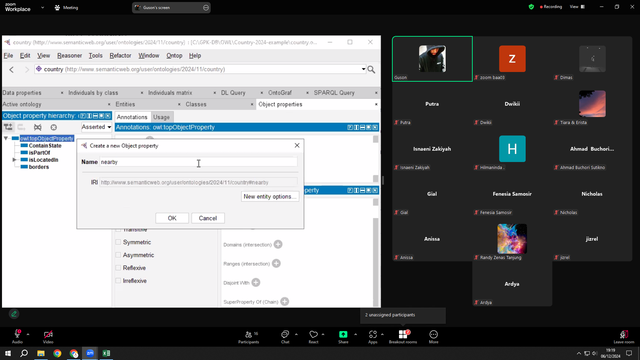Mute or unmute using Zoom Audio icon

18,336
